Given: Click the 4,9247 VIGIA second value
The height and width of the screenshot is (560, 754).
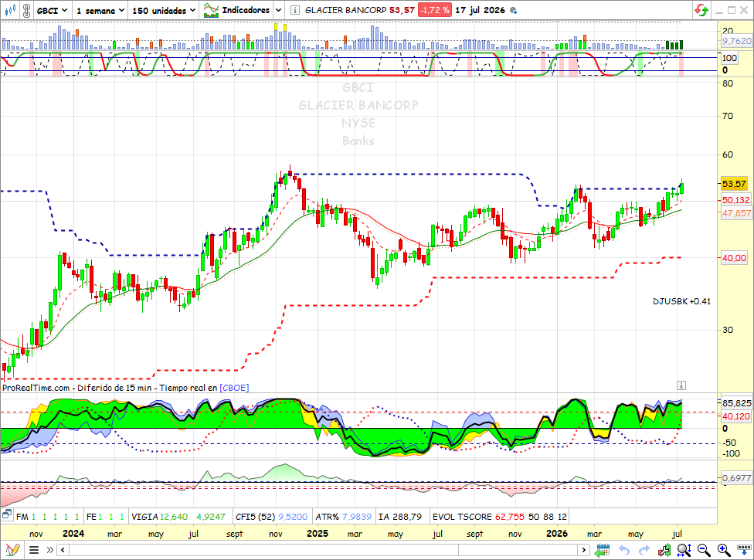Looking at the screenshot, I should (x=211, y=517).
